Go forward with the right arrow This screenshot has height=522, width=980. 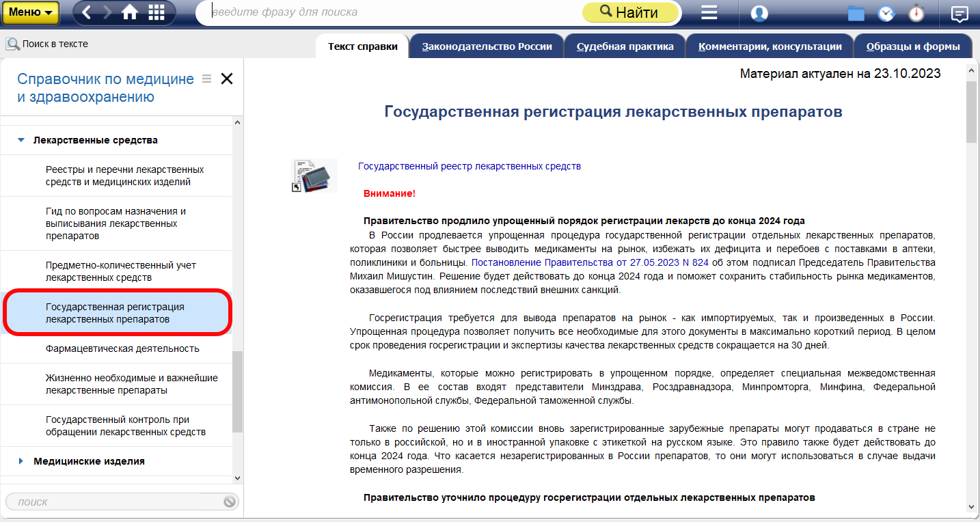coord(107,12)
